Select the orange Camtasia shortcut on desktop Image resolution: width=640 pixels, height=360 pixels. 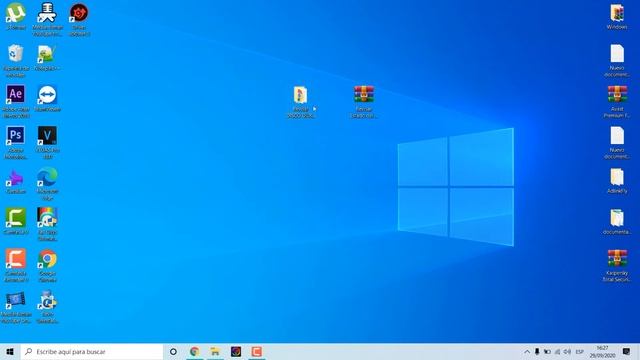(x=16, y=265)
